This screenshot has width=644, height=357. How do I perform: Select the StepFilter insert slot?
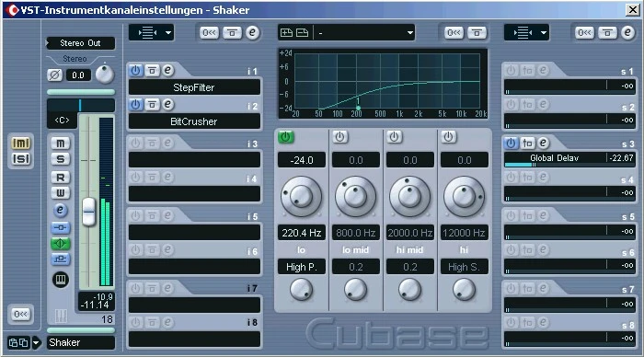point(194,87)
